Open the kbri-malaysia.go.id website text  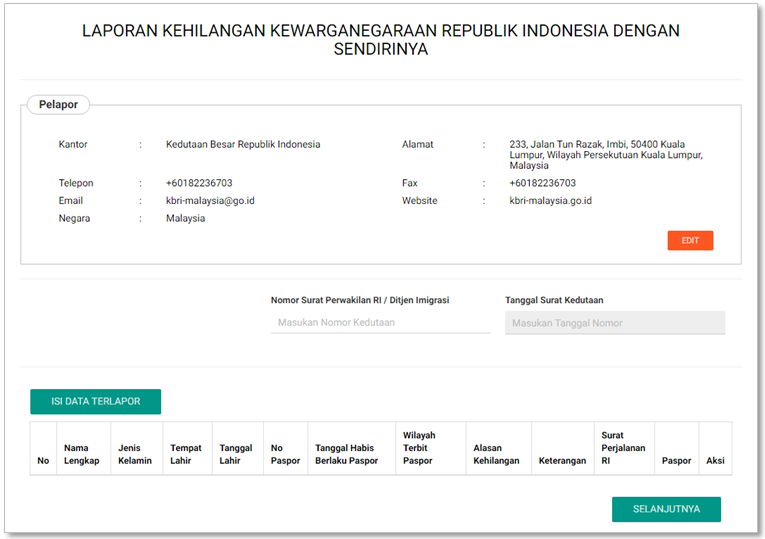(x=550, y=201)
